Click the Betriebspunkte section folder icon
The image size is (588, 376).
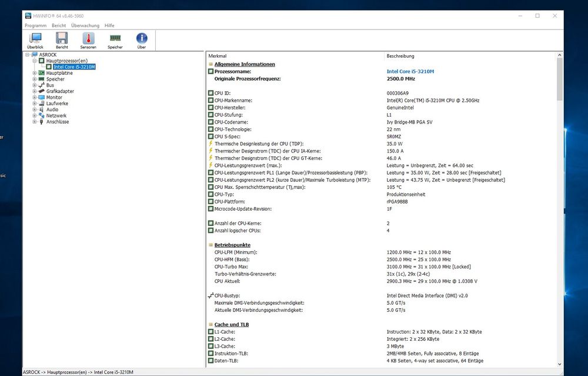pos(211,245)
